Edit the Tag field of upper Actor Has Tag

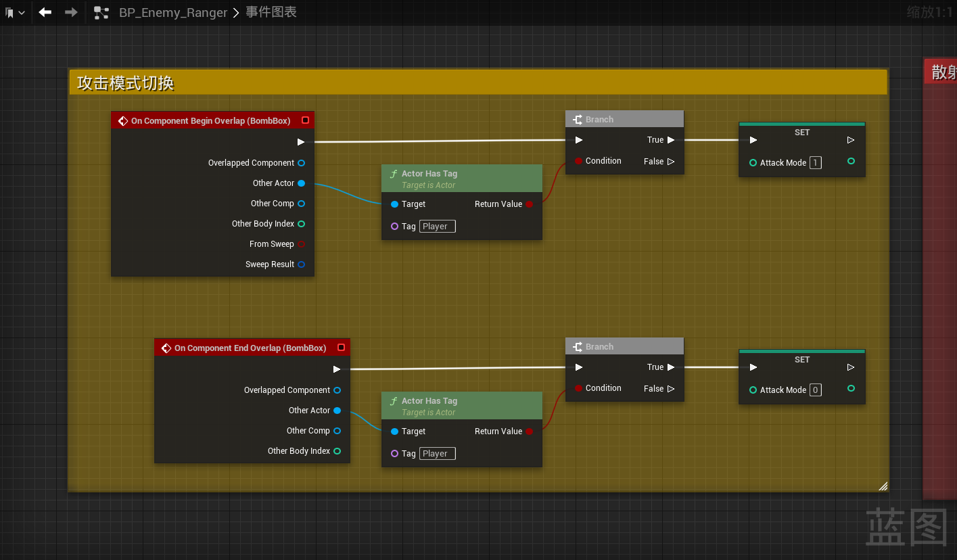[437, 227]
